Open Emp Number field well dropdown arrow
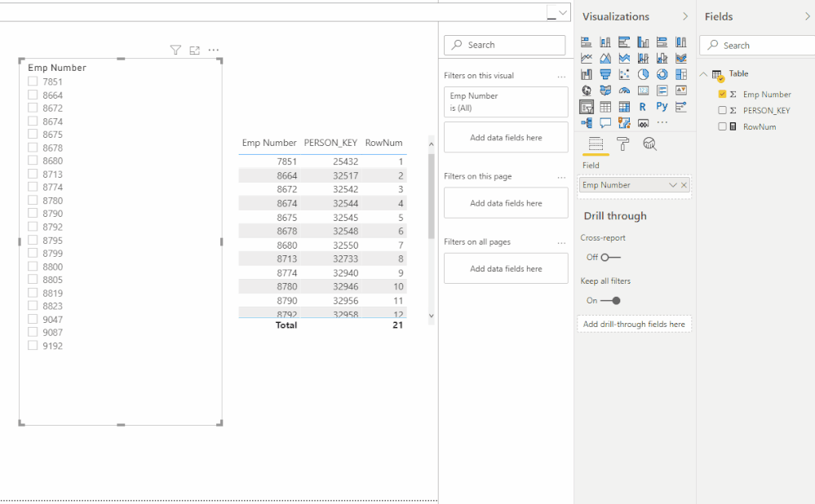815x504 pixels. tap(672, 185)
